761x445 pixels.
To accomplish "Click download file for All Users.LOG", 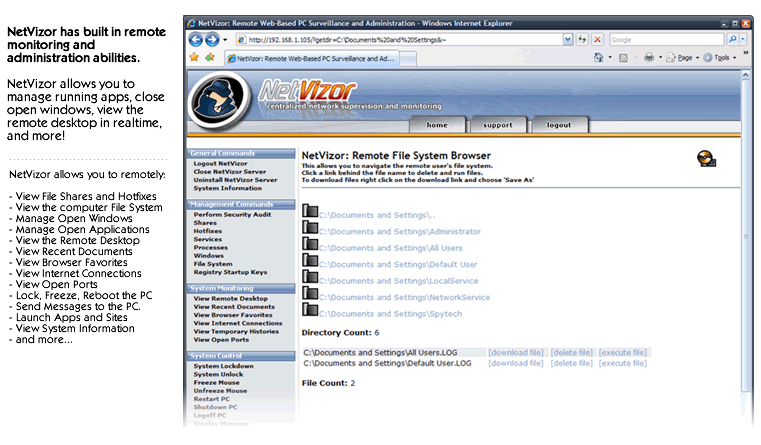I will (515, 352).
